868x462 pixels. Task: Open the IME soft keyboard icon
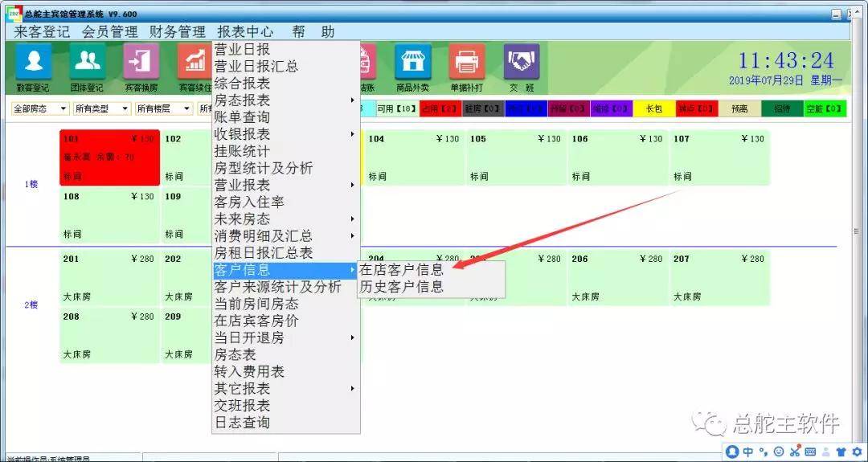810,452
